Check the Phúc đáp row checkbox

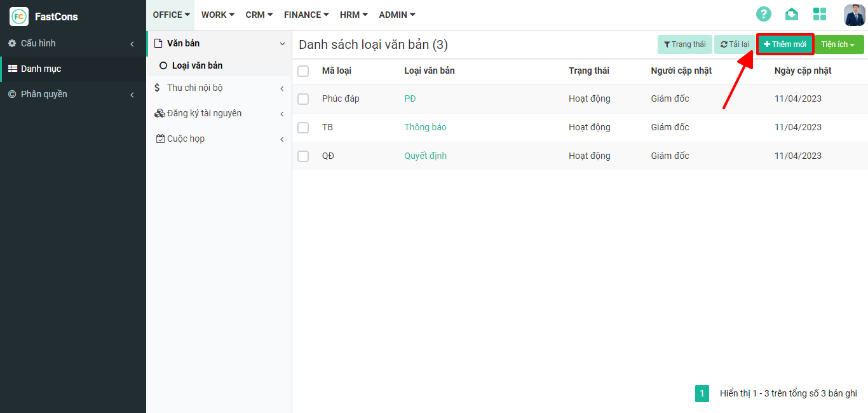pyautogui.click(x=303, y=99)
